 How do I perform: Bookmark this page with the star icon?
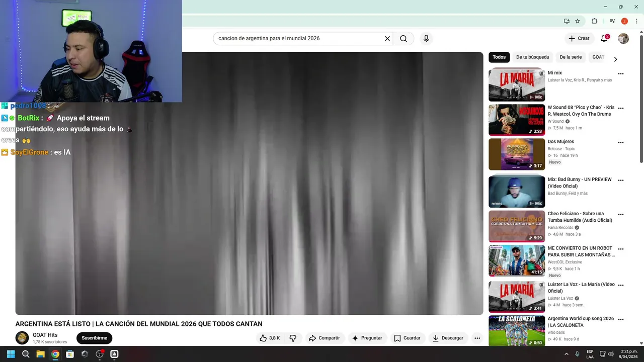point(578,21)
